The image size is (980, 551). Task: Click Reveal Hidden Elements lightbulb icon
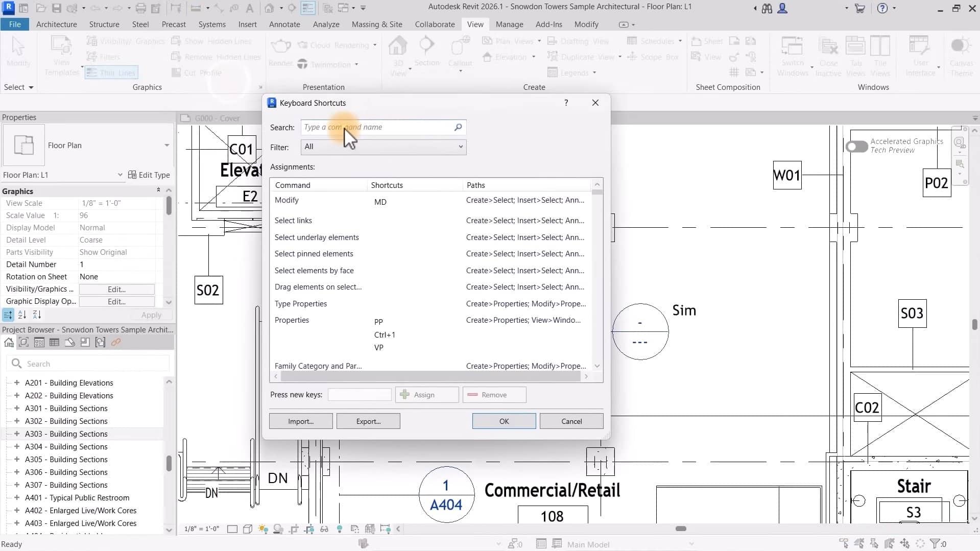pyautogui.click(x=340, y=529)
